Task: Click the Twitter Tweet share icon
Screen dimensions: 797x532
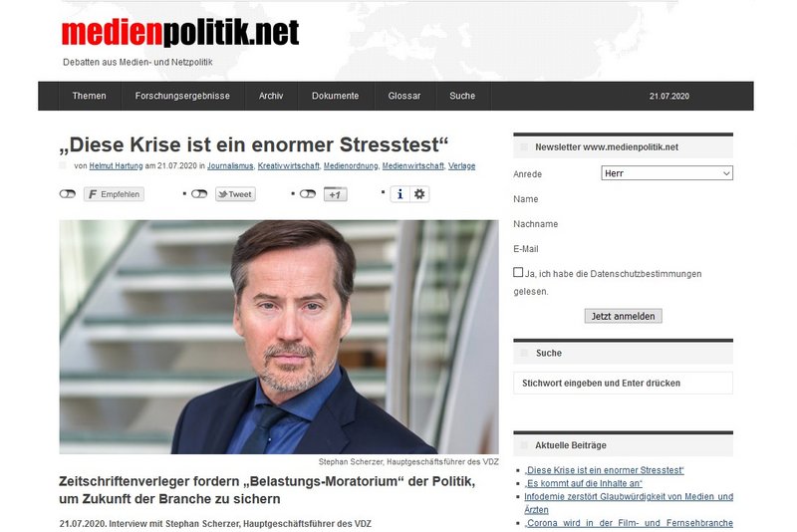Action: (235, 194)
